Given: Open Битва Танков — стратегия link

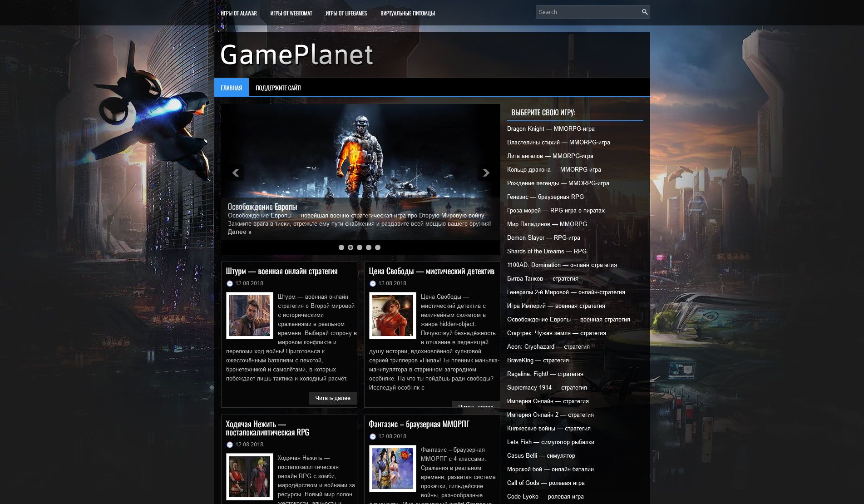Looking at the screenshot, I should click(543, 278).
